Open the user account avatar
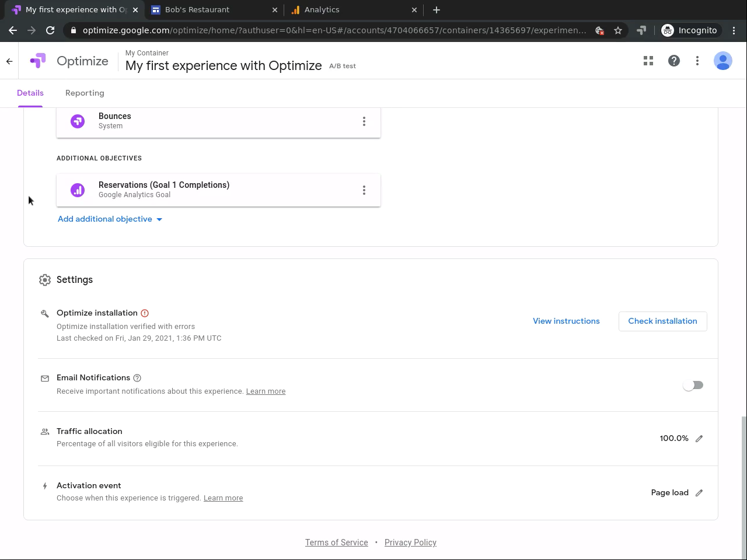This screenshot has height=560, width=747. pos(723,61)
